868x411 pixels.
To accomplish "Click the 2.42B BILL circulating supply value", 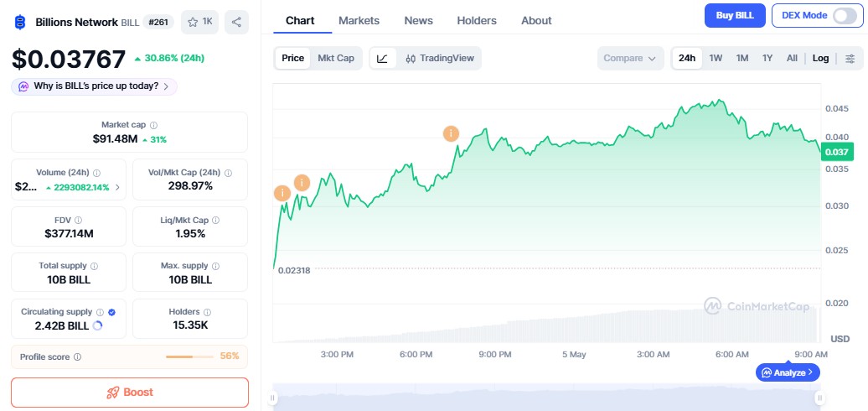I will [x=61, y=325].
